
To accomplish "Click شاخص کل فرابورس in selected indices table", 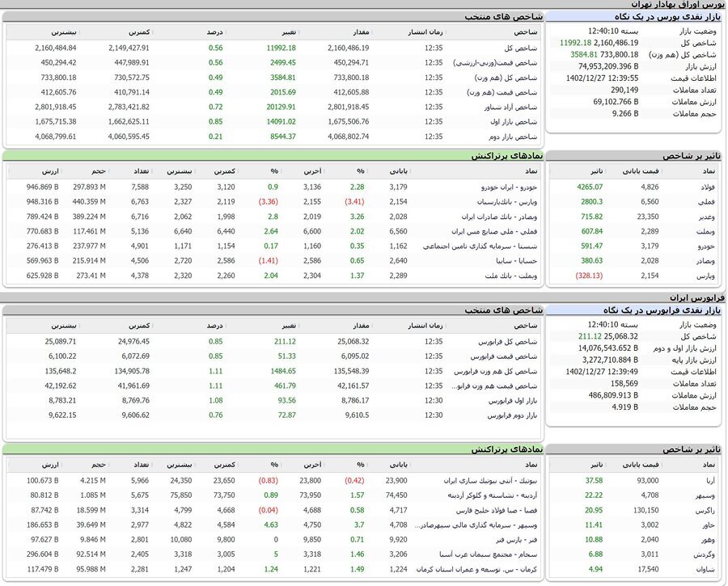I will pos(507,341).
